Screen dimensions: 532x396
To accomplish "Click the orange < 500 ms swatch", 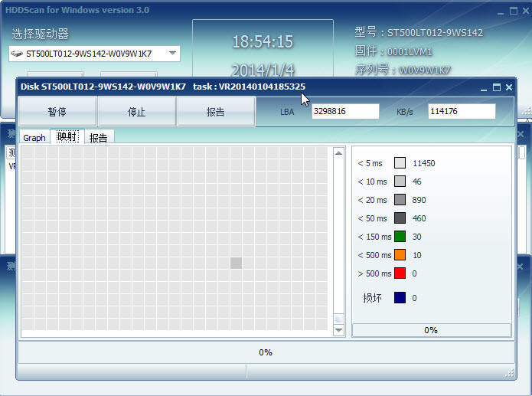I will [400, 255].
